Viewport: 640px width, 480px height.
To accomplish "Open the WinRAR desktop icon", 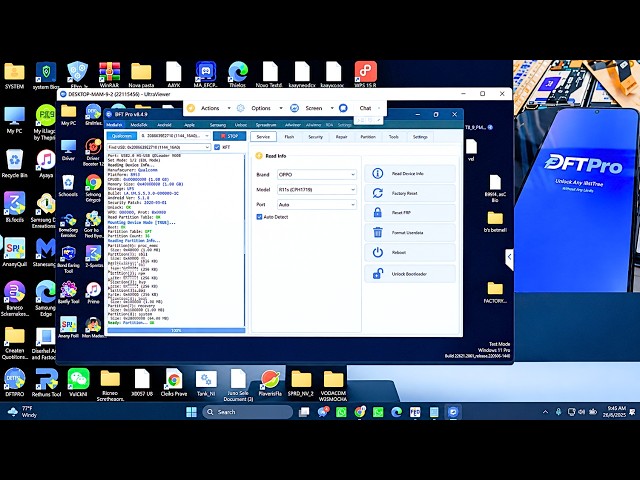I will 109,74.
